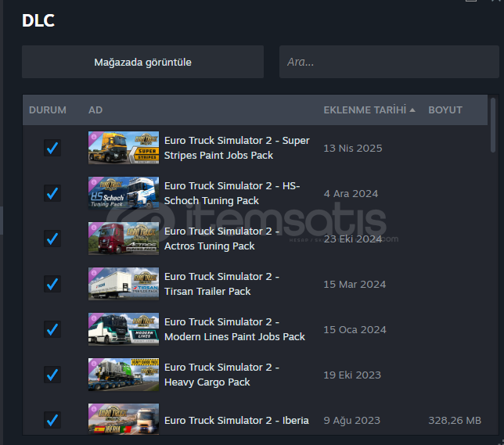This screenshot has width=504, height=445.
Task: Sort by EKLENME TARİHİ column header
Action: click(x=369, y=110)
